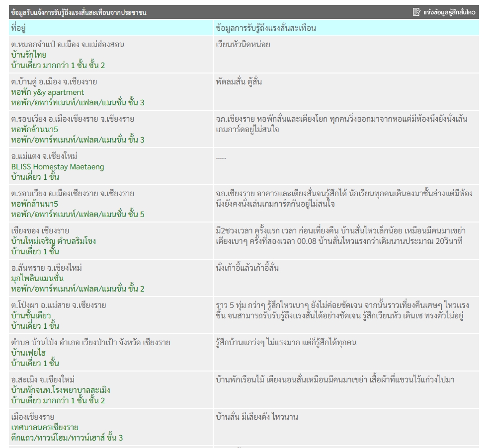Screen dimensions: 489x448
Task: Click the พัดลมสั่น ตู้สั่น report text
Action: [x=239, y=82]
